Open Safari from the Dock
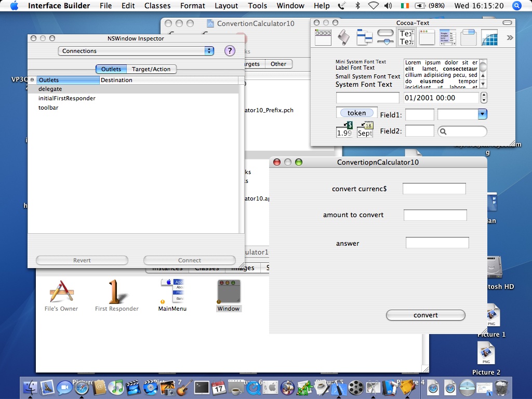This screenshot has width=532, height=399. pyautogui.click(x=82, y=388)
